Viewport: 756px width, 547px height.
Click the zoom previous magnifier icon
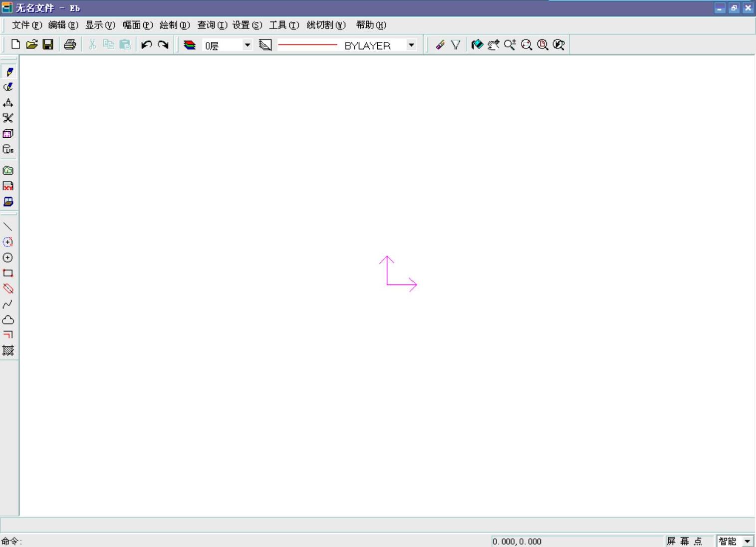pyautogui.click(x=559, y=45)
